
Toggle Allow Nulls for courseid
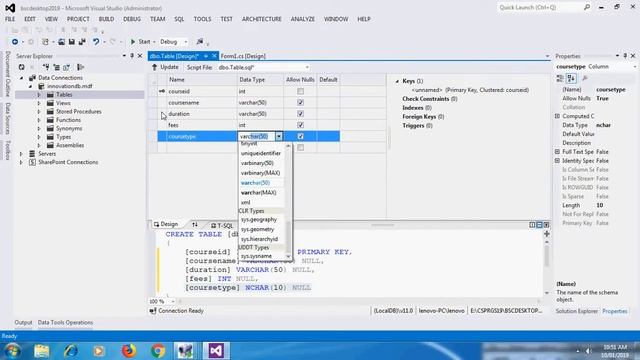tap(300, 91)
